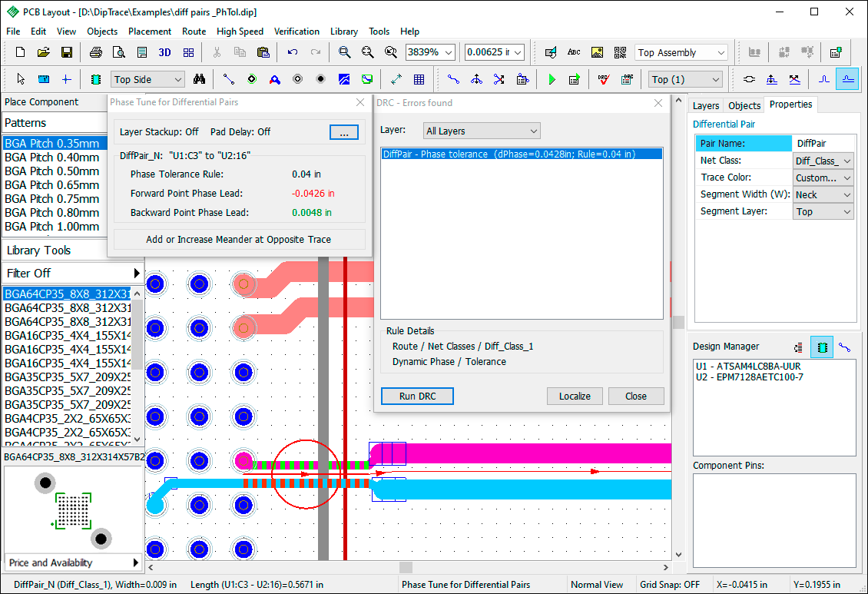Print the layout via printer icon
Image resolution: width=868 pixels, height=594 pixels.
[x=96, y=52]
